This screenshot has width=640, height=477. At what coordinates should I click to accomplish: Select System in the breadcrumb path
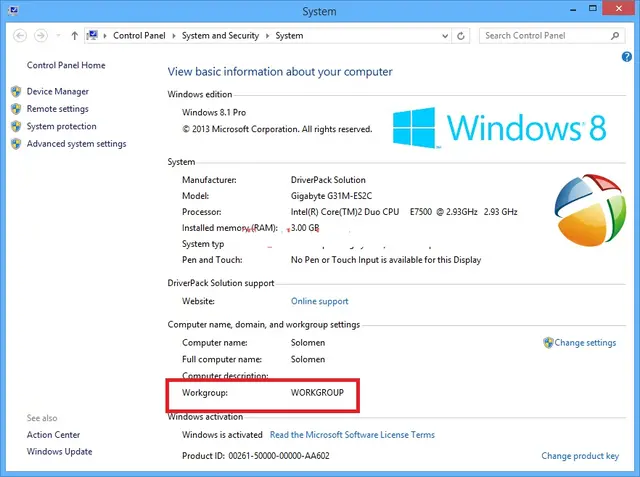tap(289, 35)
